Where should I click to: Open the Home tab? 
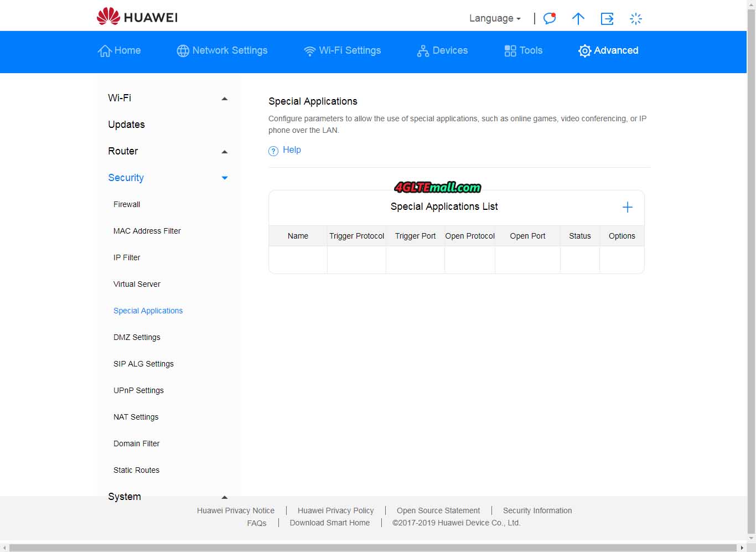coord(120,50)
